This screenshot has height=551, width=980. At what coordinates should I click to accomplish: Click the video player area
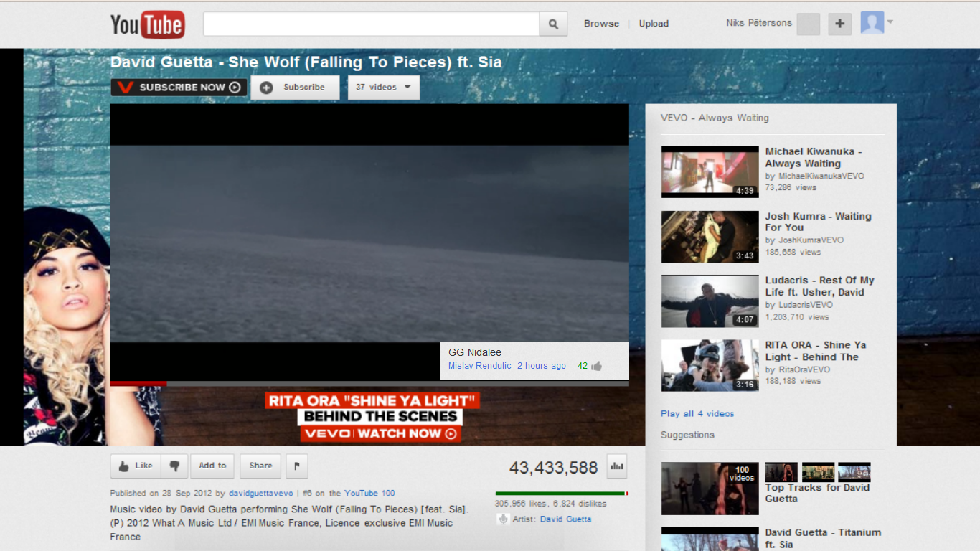[369, 242]
